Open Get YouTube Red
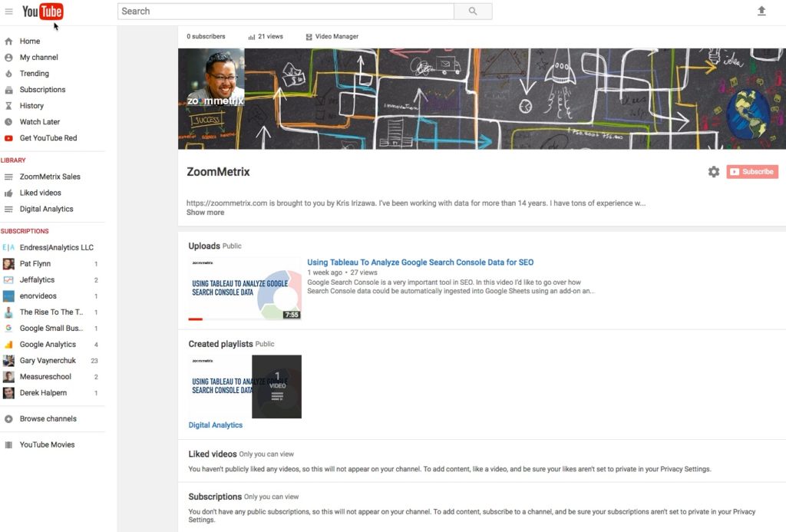Image resolution: width=786 pixels, height=532 pixels. [48, 137]
